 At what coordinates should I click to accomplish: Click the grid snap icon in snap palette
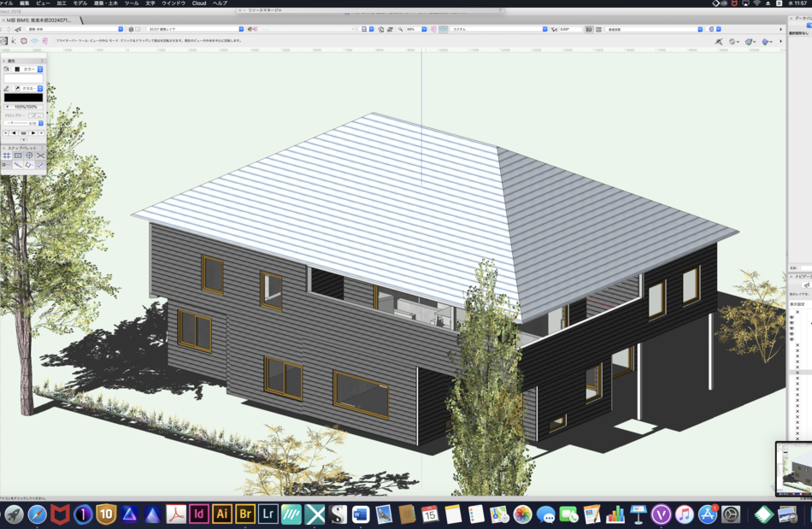[x=7, y=156]
